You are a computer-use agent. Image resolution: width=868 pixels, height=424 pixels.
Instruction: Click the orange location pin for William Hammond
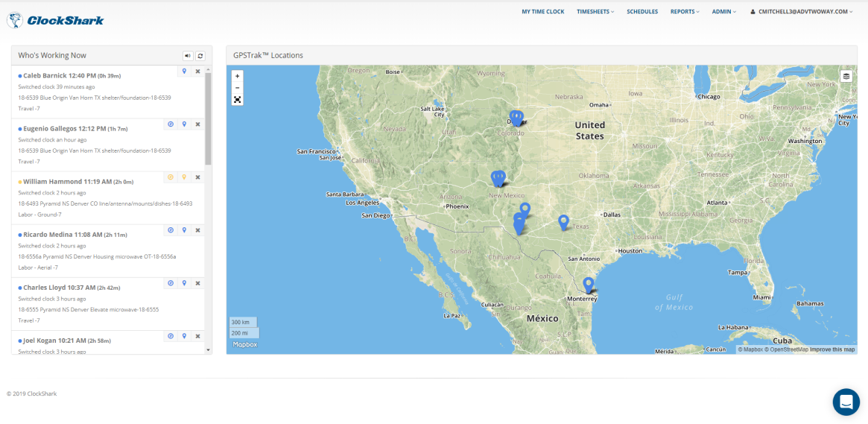[184, 177]
